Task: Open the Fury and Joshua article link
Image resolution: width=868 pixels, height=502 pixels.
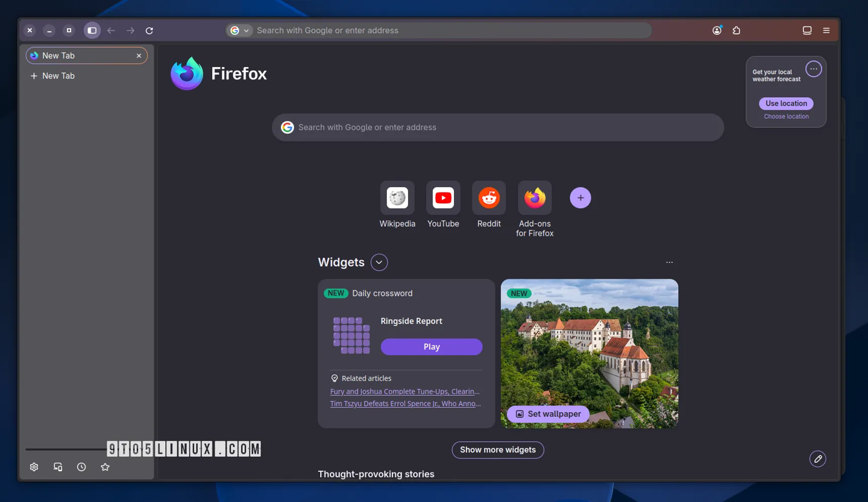Action: tap(405, 392)
